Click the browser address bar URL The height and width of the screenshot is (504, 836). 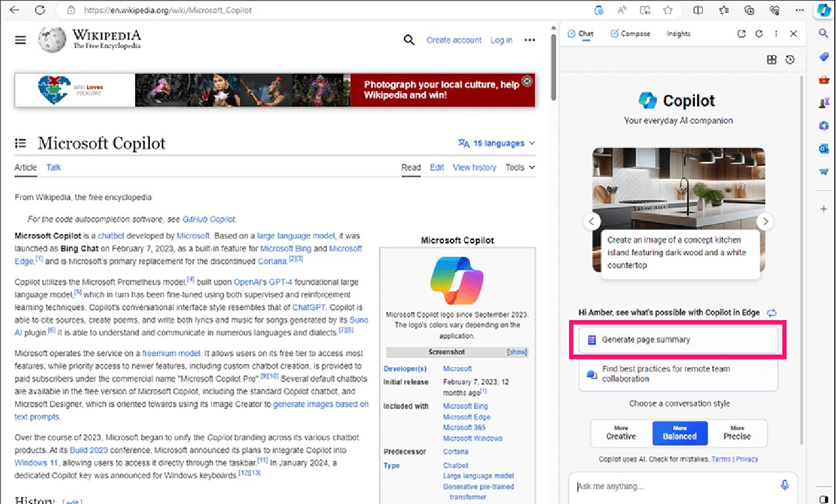168,10
